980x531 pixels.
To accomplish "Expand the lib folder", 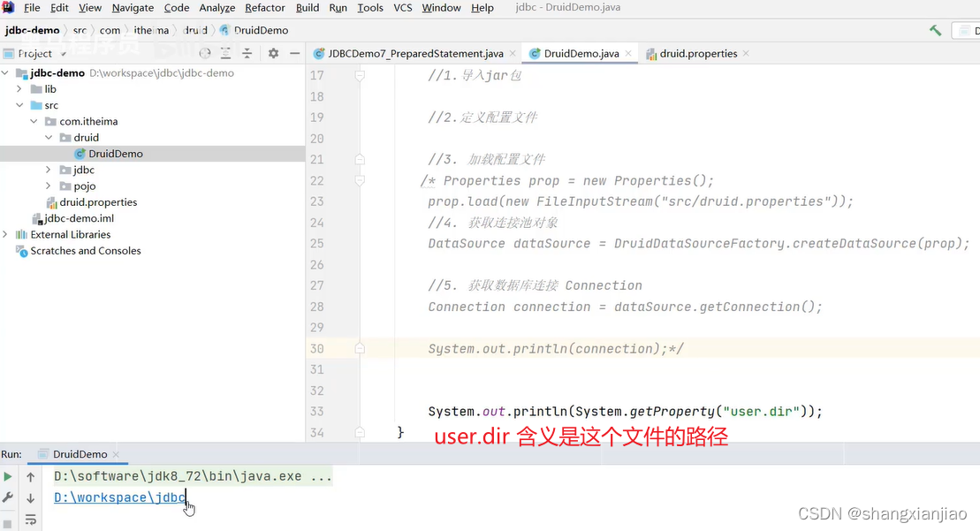I will [19, 88].
